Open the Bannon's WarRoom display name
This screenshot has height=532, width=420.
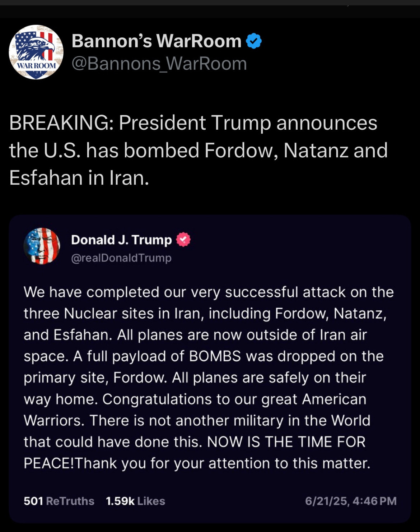(157, 41)
